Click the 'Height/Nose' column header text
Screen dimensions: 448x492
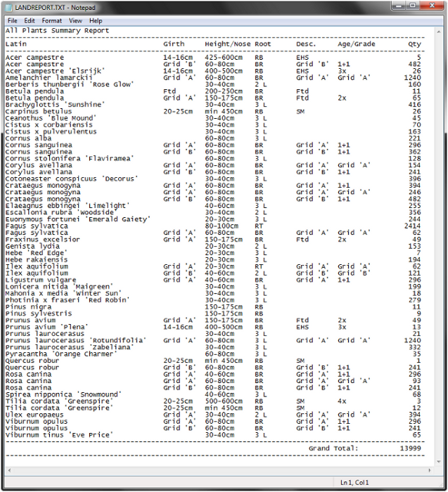coord(228,44)
